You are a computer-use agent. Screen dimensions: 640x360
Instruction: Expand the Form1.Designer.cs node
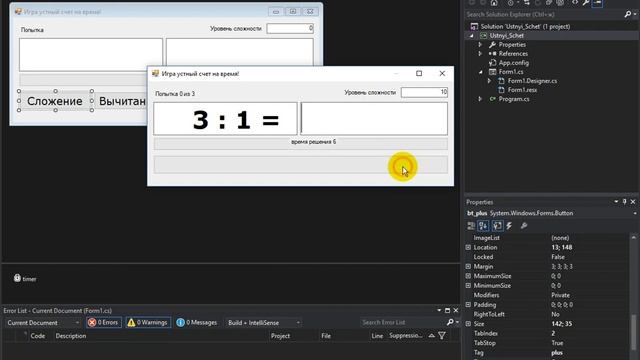click(489, 81)
